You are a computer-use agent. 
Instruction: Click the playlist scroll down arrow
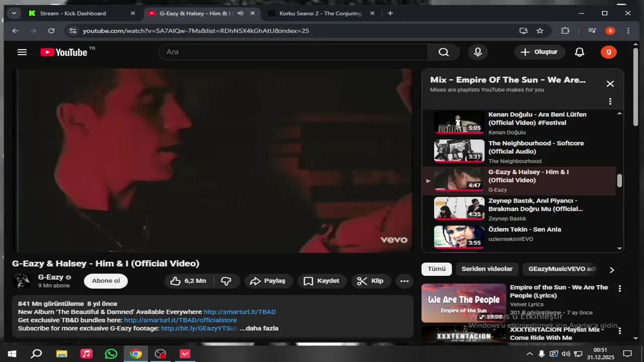click(619, 248)
